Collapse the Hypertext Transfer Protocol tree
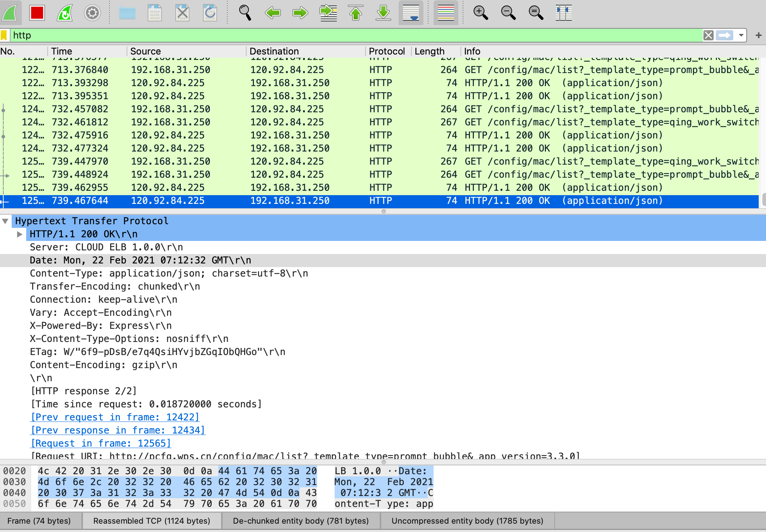 click(5, 221)
